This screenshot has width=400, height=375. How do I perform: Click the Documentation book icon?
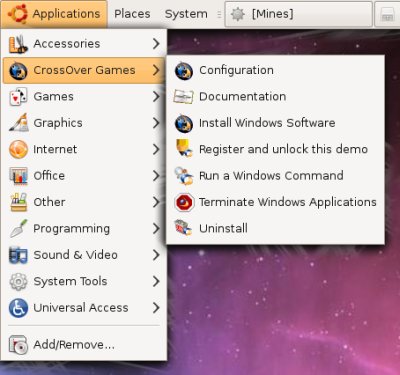(x=183, y=97)
